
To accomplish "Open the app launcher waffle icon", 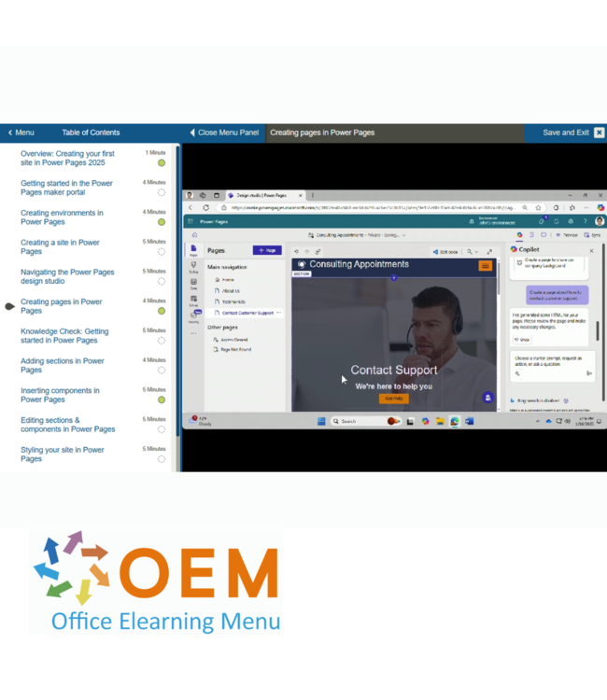I will point(191,221).
